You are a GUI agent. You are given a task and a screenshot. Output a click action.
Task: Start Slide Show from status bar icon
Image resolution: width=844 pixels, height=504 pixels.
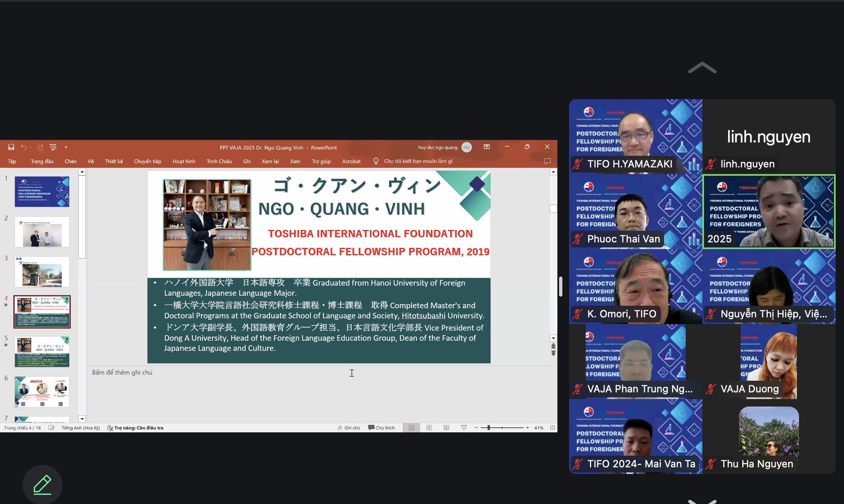[x=464, y=428]
